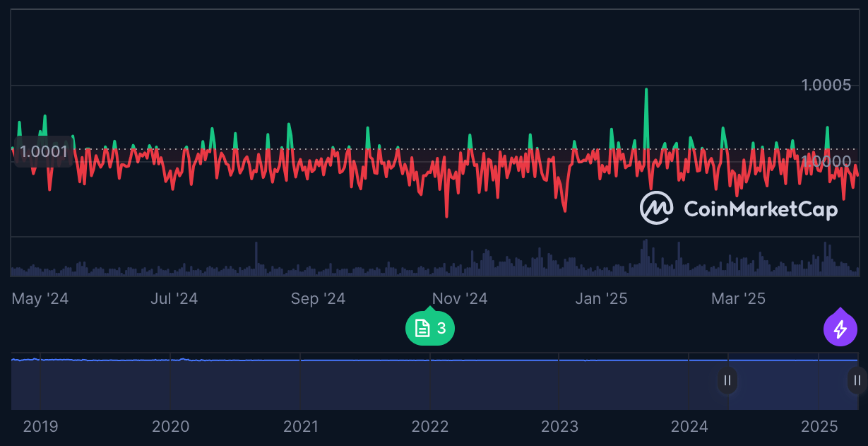Image resolution: width=868 pixels, height=446 pixels.
Task: Click the 1.0005 price label on the right
Action: (828, 85)
